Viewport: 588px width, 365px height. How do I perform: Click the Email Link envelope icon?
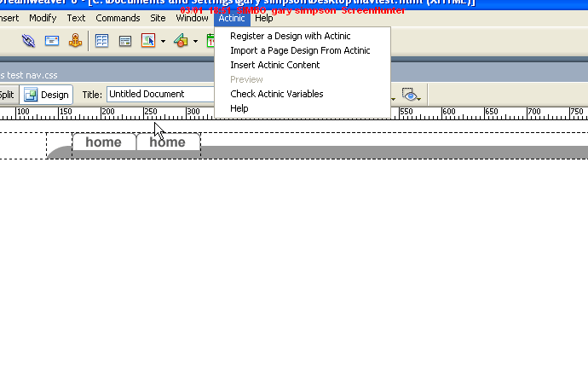click(x=52, y=41)
